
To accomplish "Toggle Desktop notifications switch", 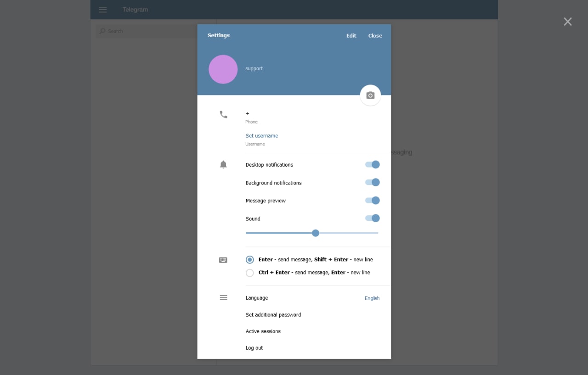I will tap(372, 164).
